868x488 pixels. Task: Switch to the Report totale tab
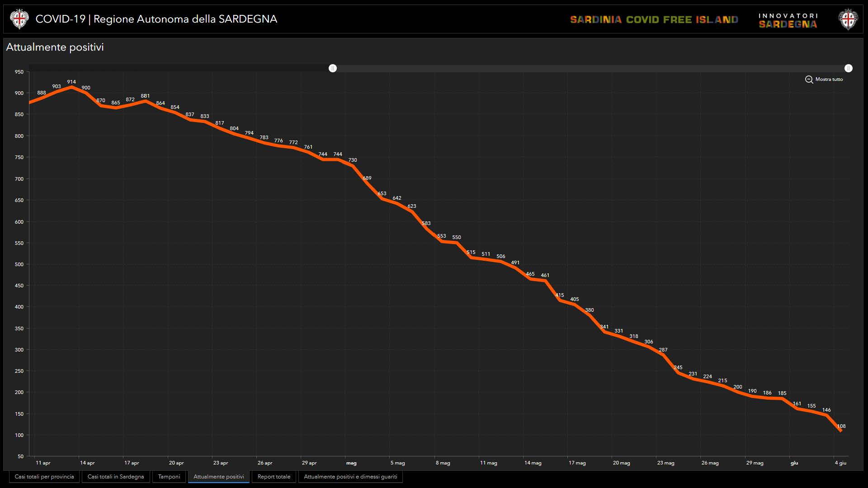tap(274, 477)
